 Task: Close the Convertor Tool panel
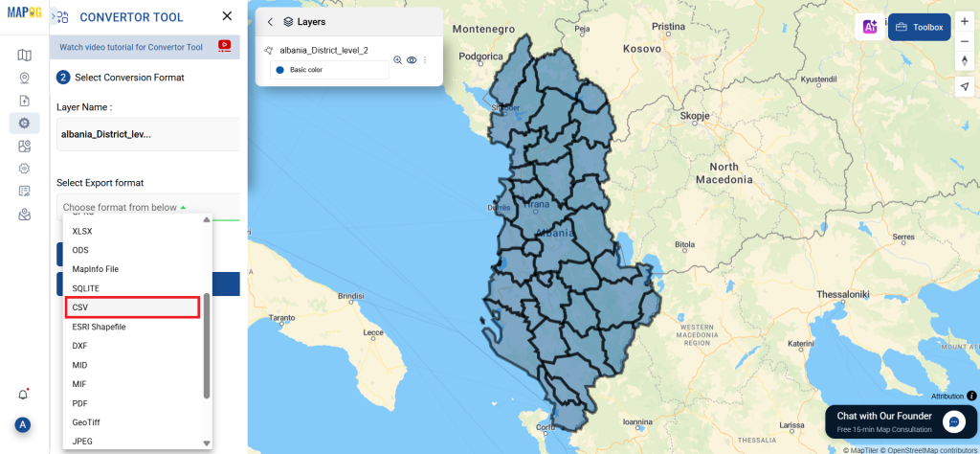pos(227,16)
